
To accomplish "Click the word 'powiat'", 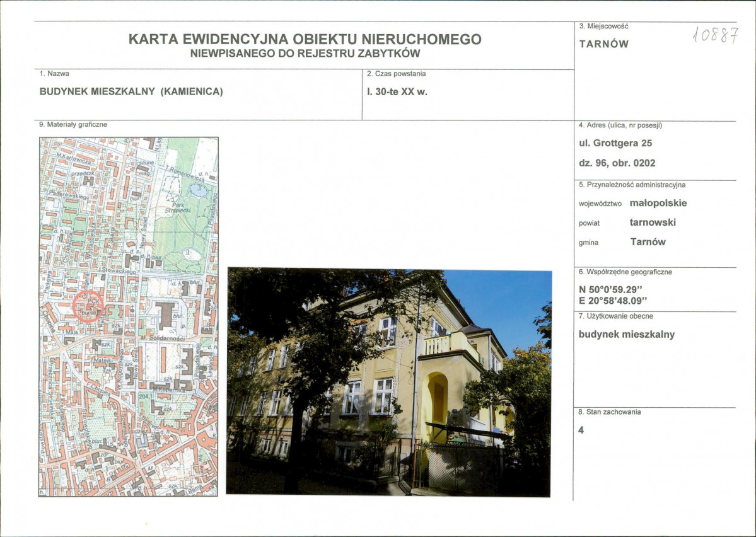I will (x=589, y=223).
